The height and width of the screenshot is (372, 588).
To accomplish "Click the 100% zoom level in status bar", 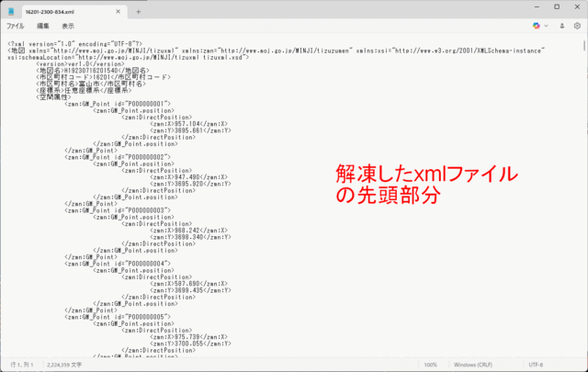I will (x=430, y=365).
